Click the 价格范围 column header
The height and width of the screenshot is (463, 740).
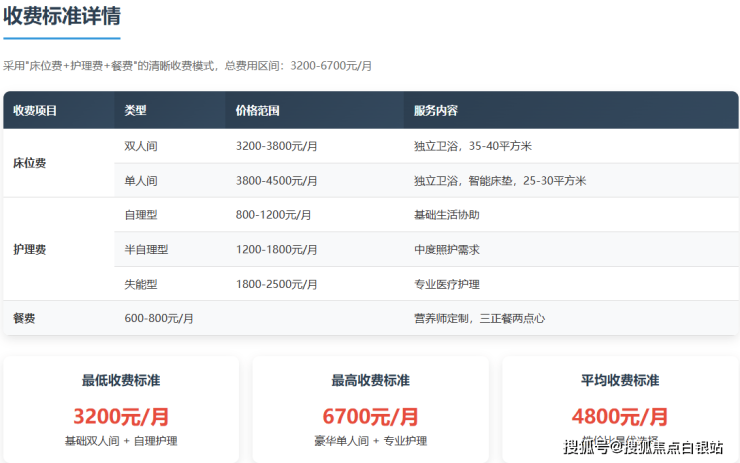pos(257,110)
